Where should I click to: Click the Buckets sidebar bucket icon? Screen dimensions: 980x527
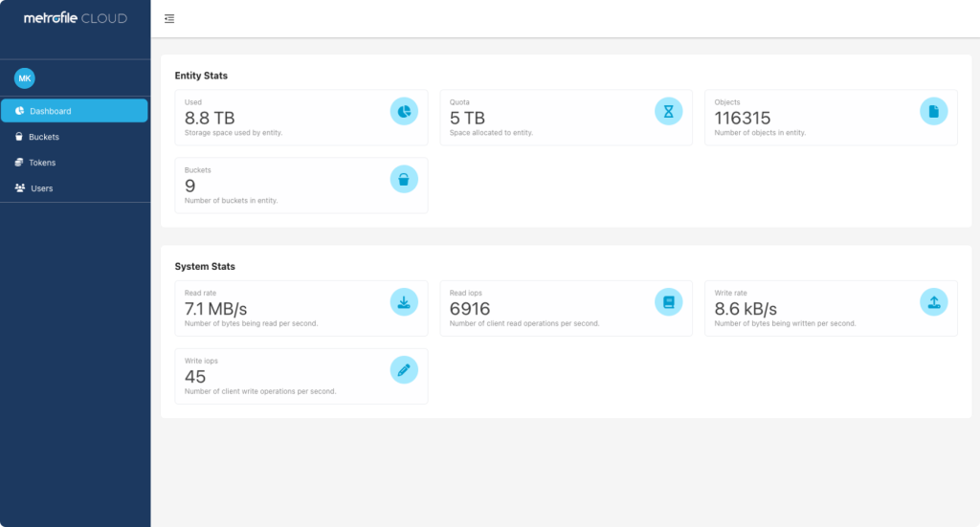pyautogui.click(x=19, y=136)
